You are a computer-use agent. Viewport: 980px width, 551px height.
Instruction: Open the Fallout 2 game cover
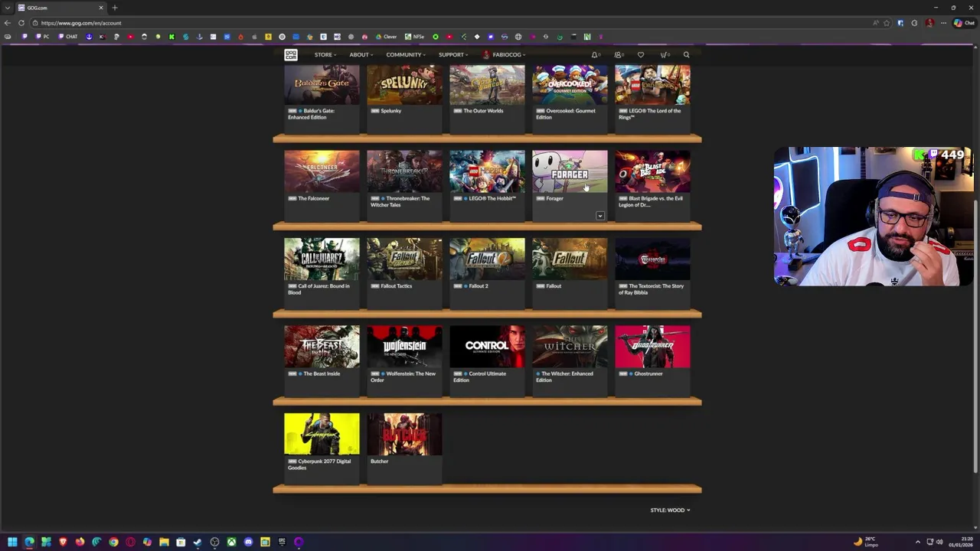(487, 259)
